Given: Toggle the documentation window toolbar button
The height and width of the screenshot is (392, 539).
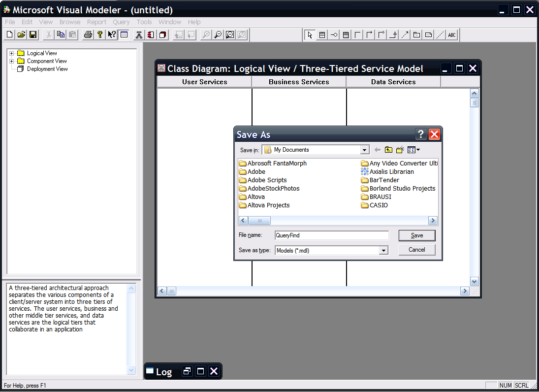Looking at the screenshot, I should point(124,34).
